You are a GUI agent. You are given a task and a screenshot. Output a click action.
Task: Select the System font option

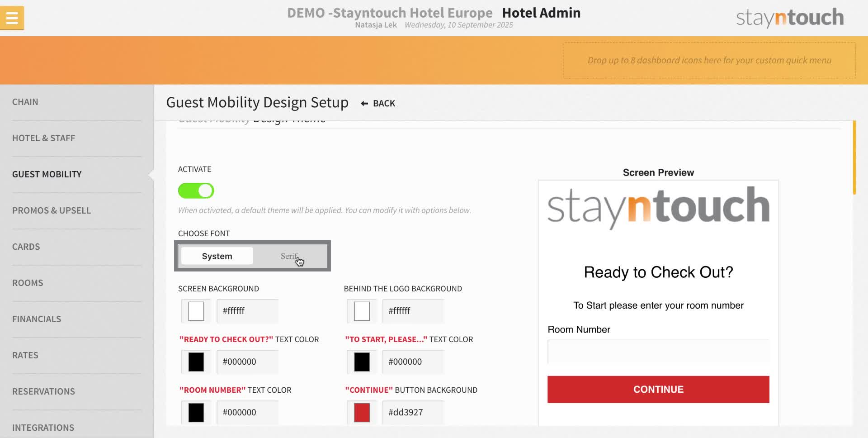217,256
